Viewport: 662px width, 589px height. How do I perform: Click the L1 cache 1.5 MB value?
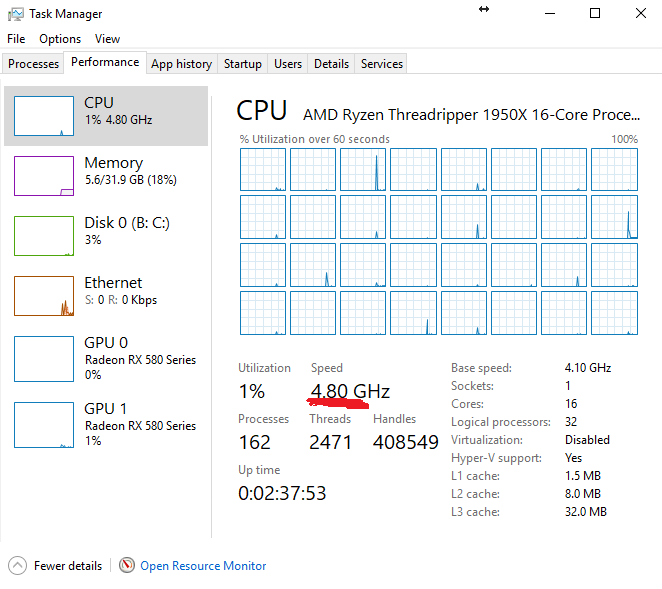tap(583, 476)
